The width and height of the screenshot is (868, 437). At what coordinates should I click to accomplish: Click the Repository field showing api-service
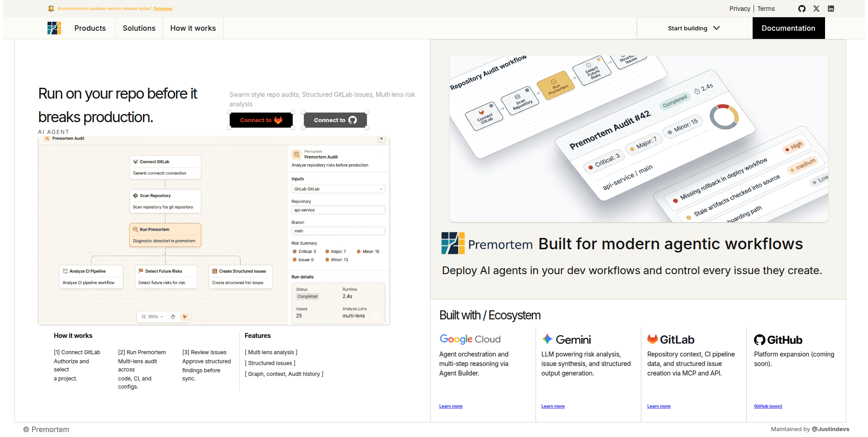pyautogui.click(x=338, y=210)
